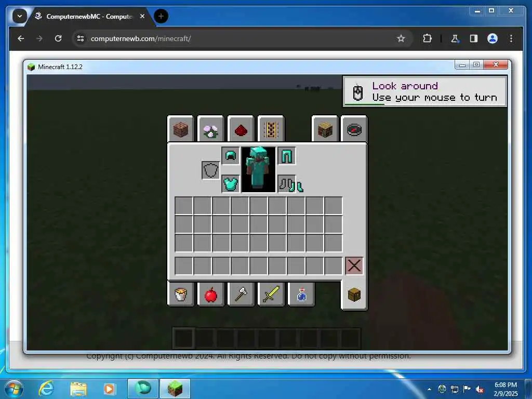Select the first slot of the inventory hotbar row

click(x=183, y=265)
